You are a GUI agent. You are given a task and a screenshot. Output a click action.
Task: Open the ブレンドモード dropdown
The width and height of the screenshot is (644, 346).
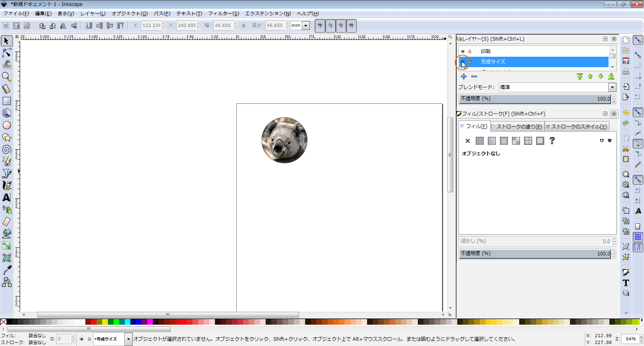coord(612,87)
